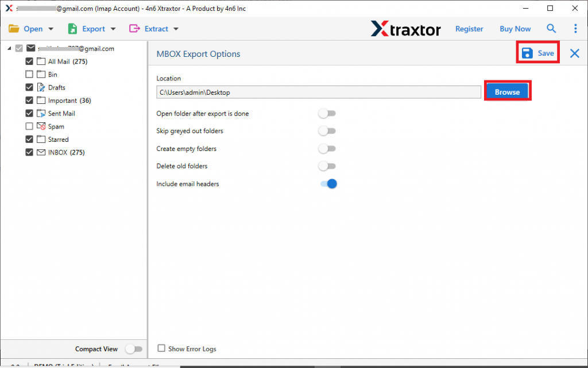Image resolution: width=588 pixels, height=368 pixels.
Task: Enable Open folder after export is done
Action: tap(327, 113)
